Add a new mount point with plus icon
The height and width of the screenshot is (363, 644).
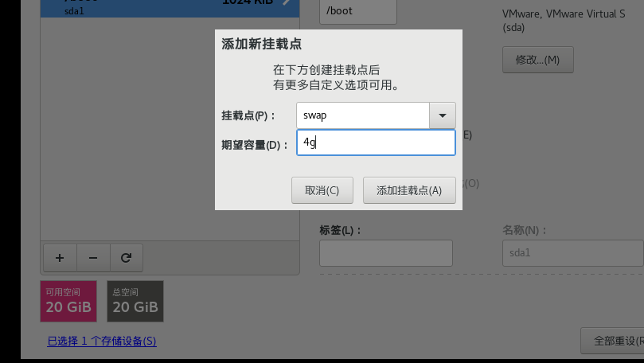click(60, 258)
